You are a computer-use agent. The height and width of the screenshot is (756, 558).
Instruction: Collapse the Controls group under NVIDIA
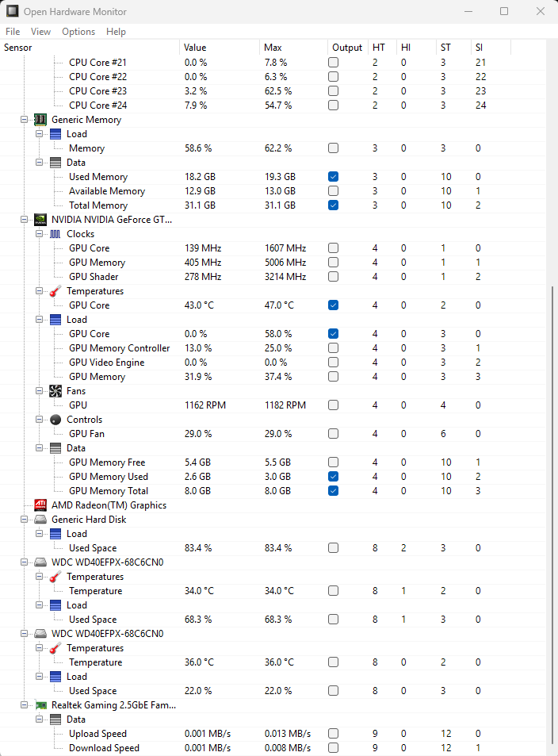(x=39, y=420)
